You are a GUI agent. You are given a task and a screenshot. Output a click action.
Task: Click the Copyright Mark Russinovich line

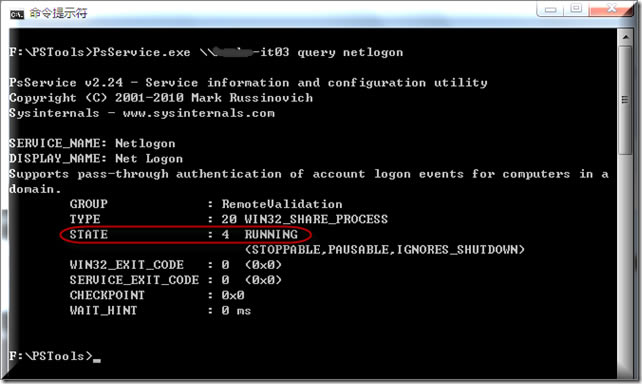(161, 98)
